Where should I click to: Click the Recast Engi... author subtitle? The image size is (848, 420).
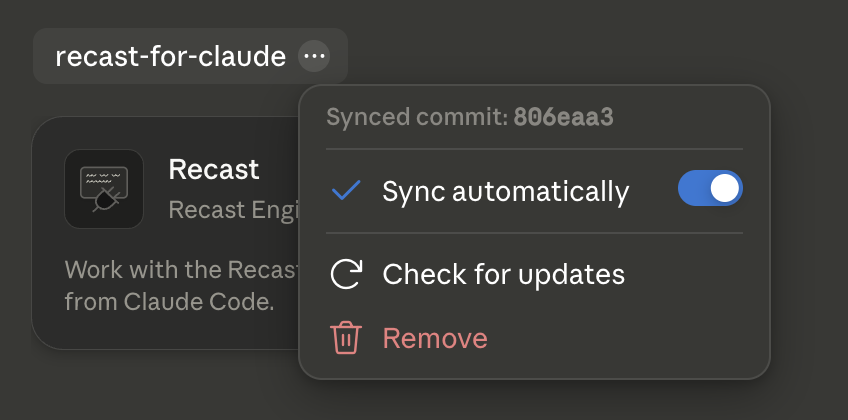[x=233, y=210]
